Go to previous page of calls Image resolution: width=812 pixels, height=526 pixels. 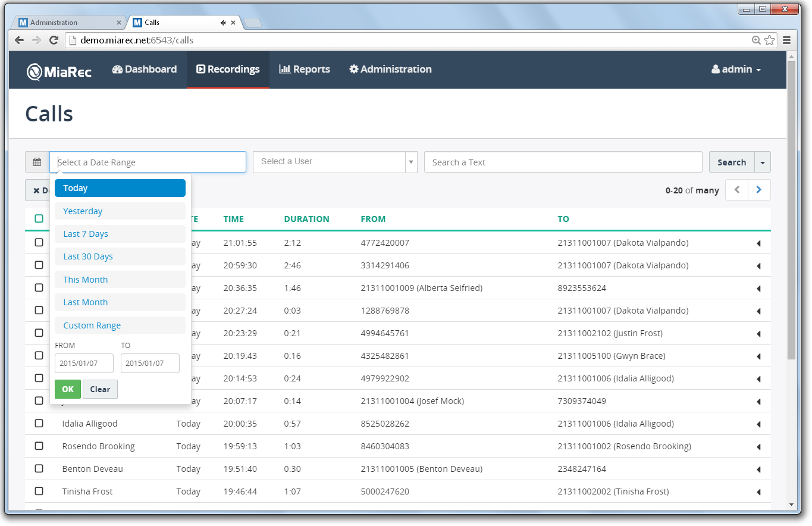pyautogui.click(x=737, y=190)
